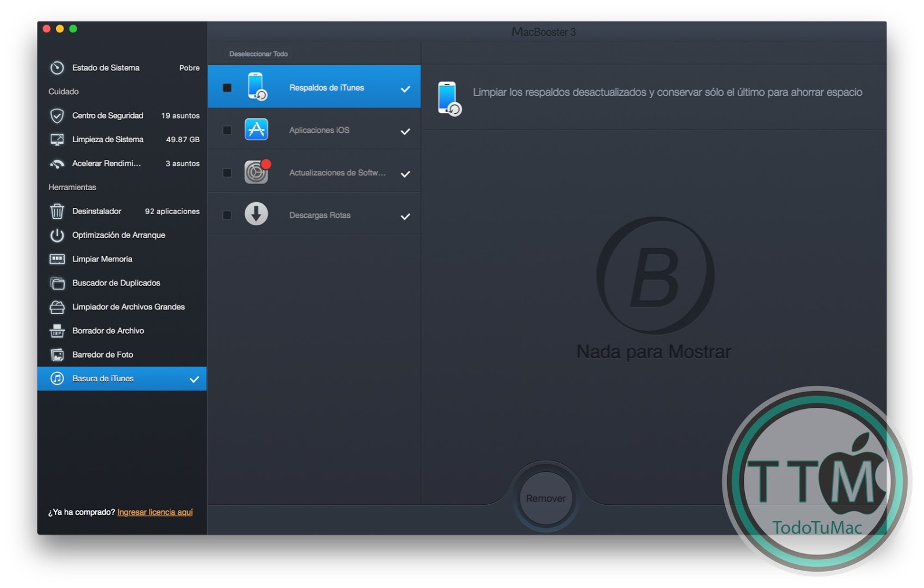Image resolution: width=924 pixels, height=588 pixels.
Task: Toggle the Aplicaciones iOS checkbox
Action: 227,130
